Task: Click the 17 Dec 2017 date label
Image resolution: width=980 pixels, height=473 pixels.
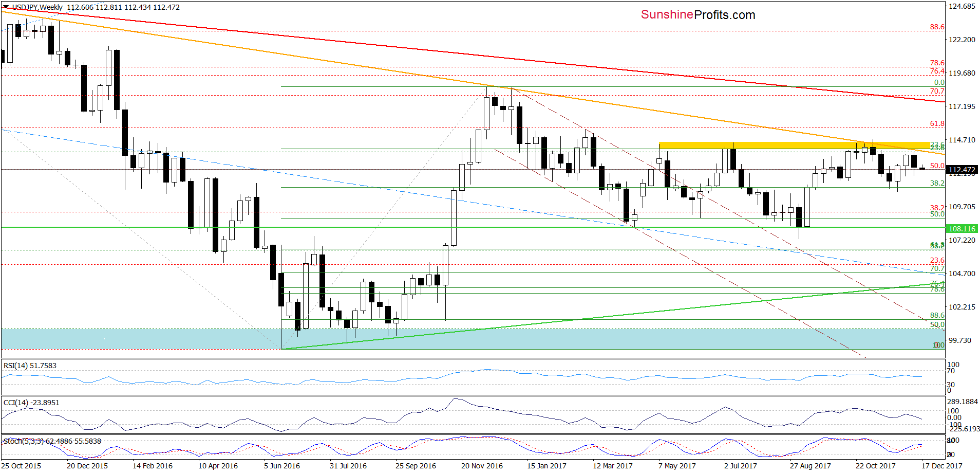Action: [x=941, y=466]
